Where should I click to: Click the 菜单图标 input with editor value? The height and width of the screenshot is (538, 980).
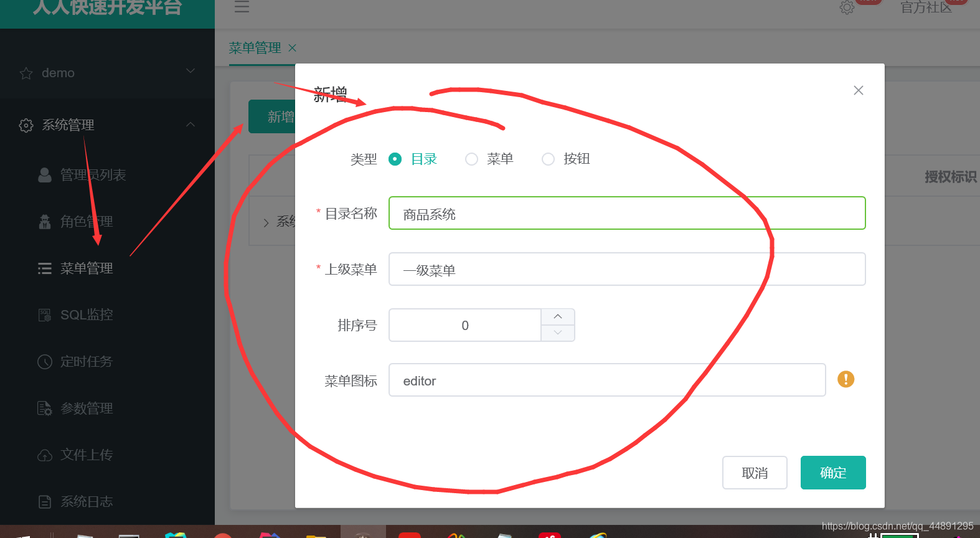click(x=607, y=380)
